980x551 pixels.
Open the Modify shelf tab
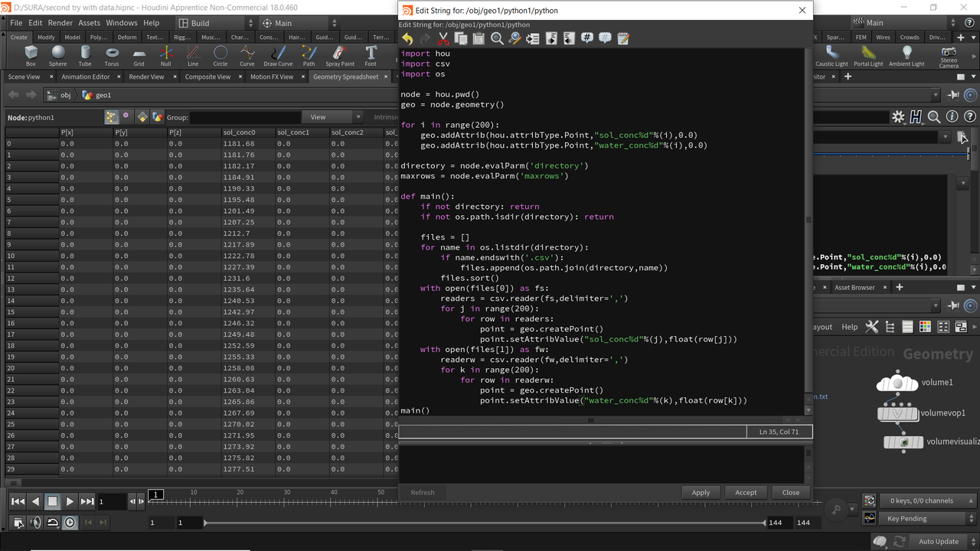(x=46, y=37)
